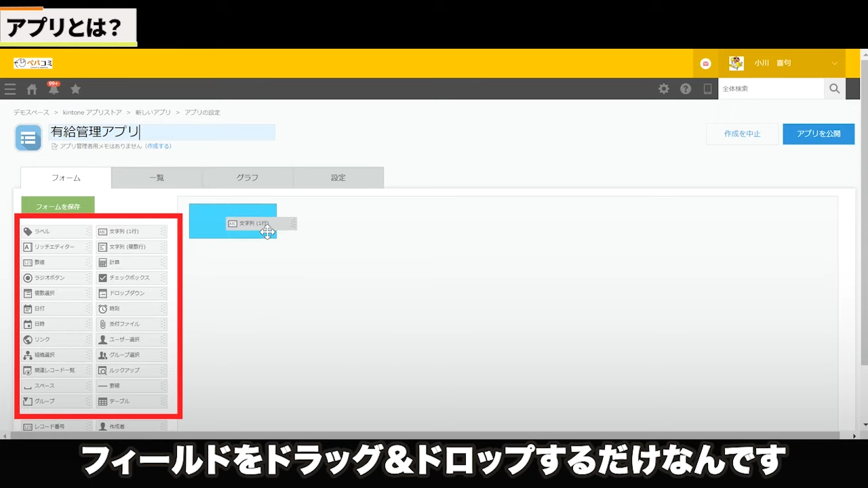
Task: Click the 全体検索 search field
Action: click(x=771, y=89)
